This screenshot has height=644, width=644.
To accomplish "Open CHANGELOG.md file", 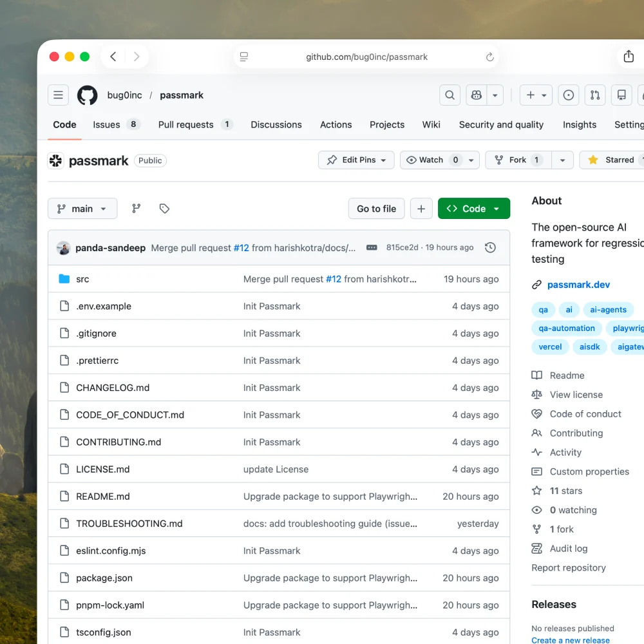I will [x=113, y=387].
